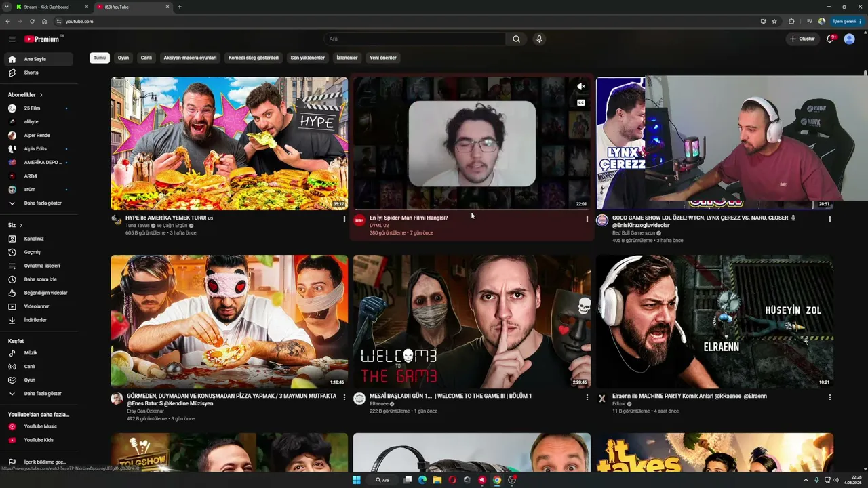Open the Hüseyin Zol Elraenn thumbnail
The image size is (868, 488).
pos(715,321)
